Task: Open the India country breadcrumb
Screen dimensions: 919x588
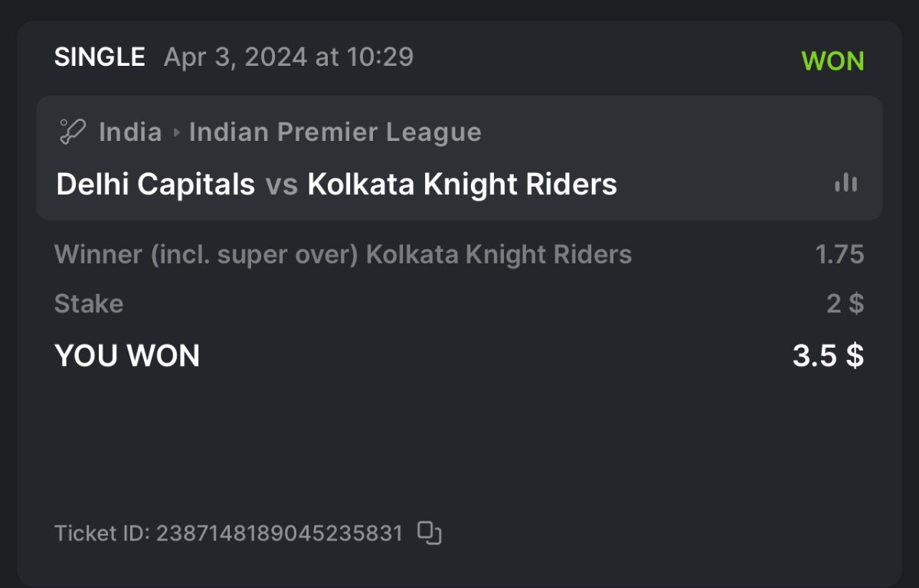Action: pos(130,132)
